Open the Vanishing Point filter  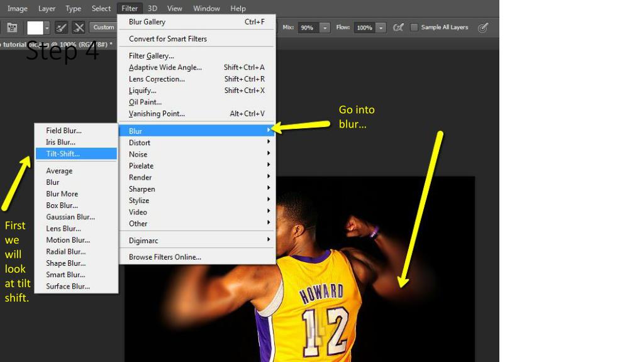[x=197, y=114]
